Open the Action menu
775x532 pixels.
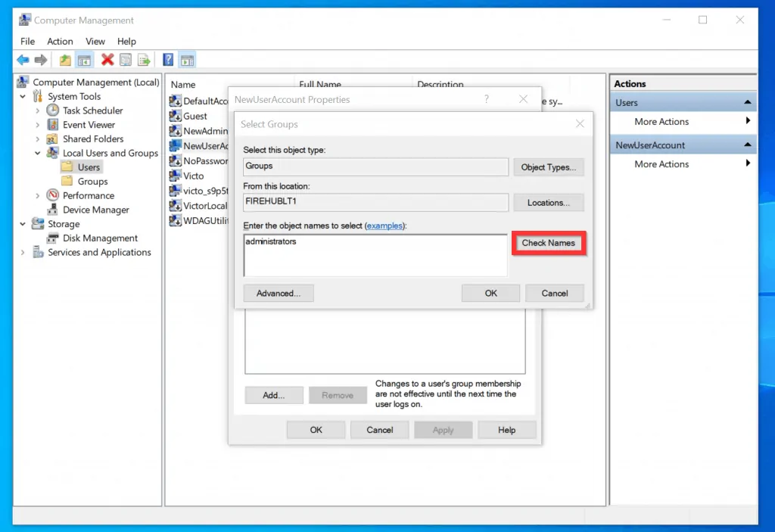tap(60, 41)
